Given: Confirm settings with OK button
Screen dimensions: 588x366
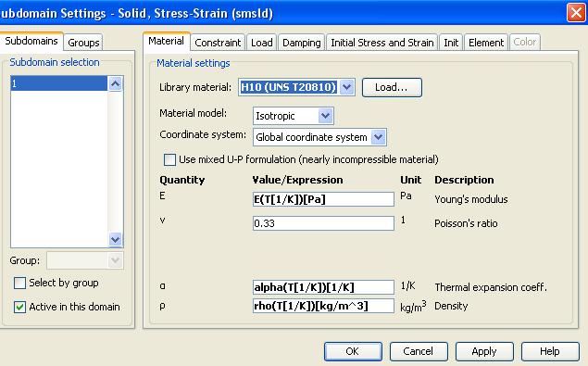Looking at the screenshot, I should tap(353, 351).
